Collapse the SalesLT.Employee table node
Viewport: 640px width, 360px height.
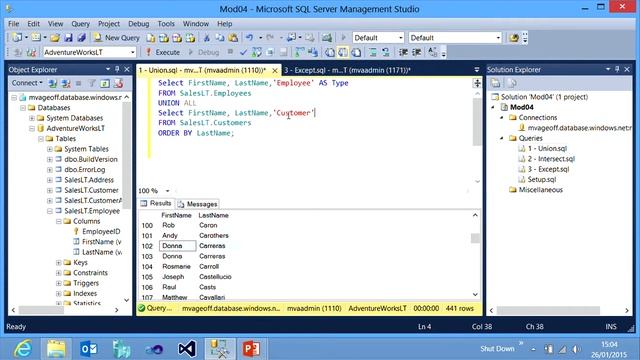[49, 211]
